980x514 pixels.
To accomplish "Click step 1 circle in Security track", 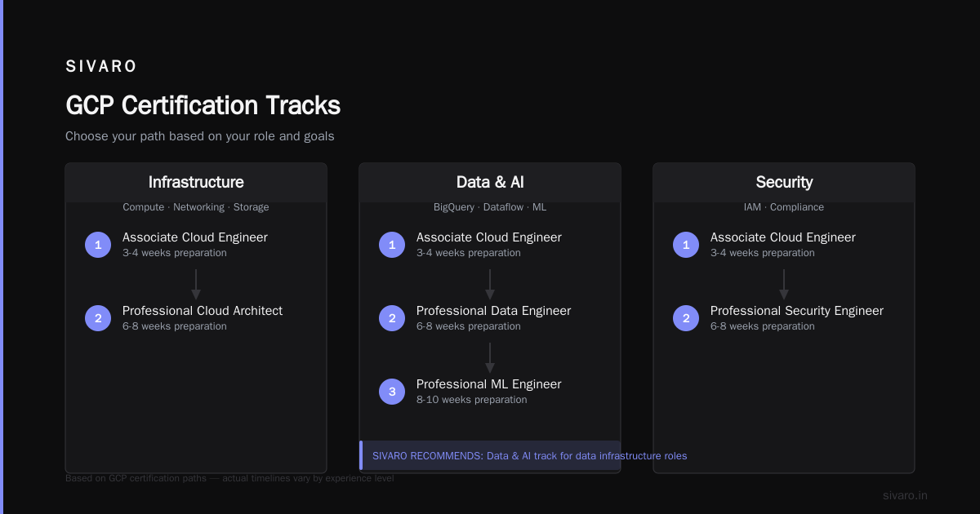I will tap(686, 245).
